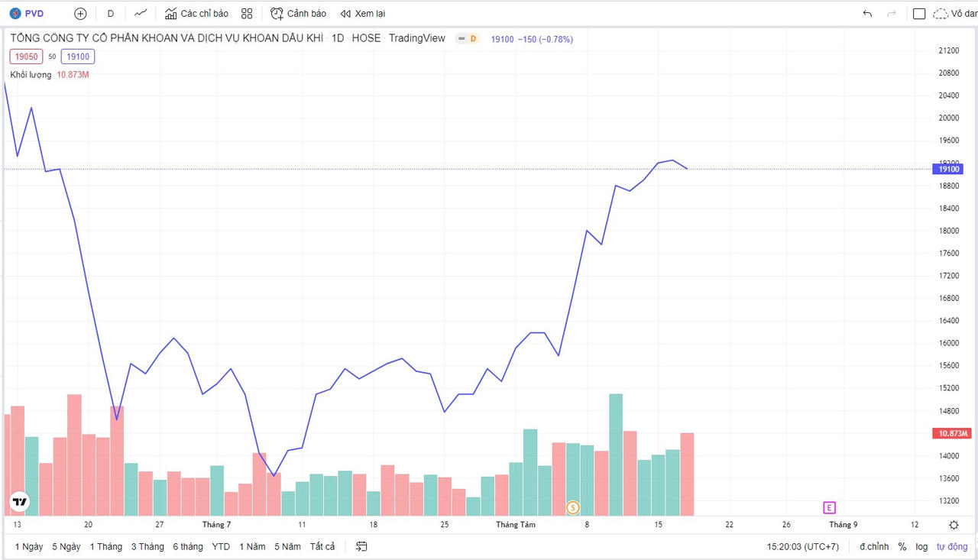Click the undo arrow icon
This screenshot has width=978, height=560.
(x=867, y=14)
